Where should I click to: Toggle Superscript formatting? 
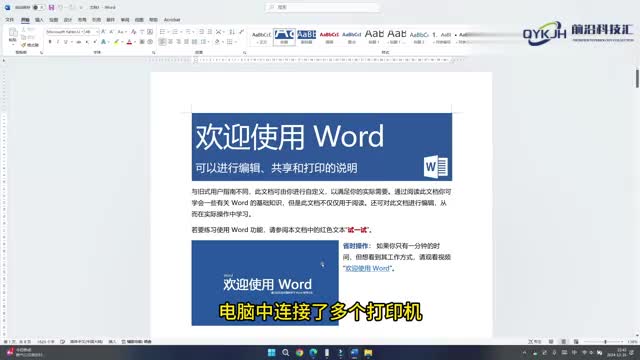[x=95, y=42]
